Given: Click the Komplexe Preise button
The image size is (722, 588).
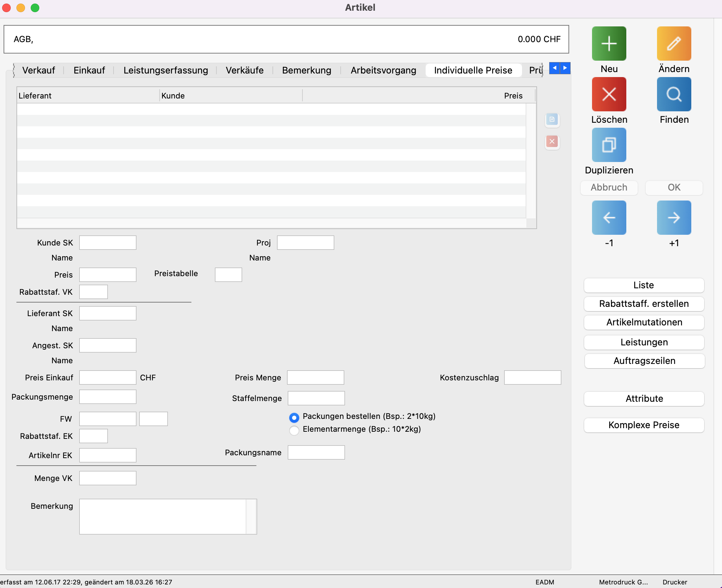Looking at the screenshot, I should [x=644, y=425].
